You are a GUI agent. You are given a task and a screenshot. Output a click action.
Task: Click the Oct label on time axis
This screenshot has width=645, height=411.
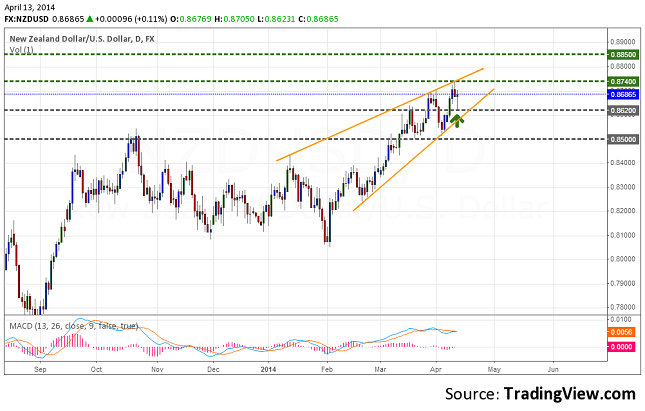pyautogui.click(x=96, y=369)
